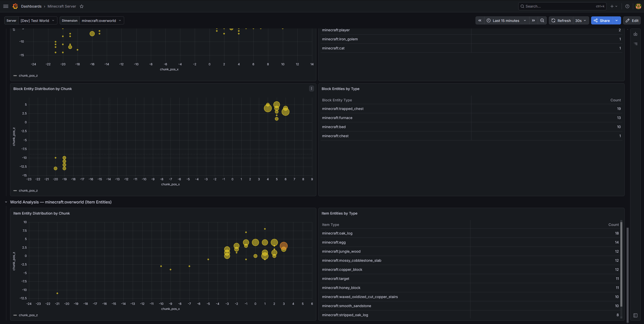
Task: Open the outline icon in right sidebar
Action: pyautogui.click(x=635, y=44)
